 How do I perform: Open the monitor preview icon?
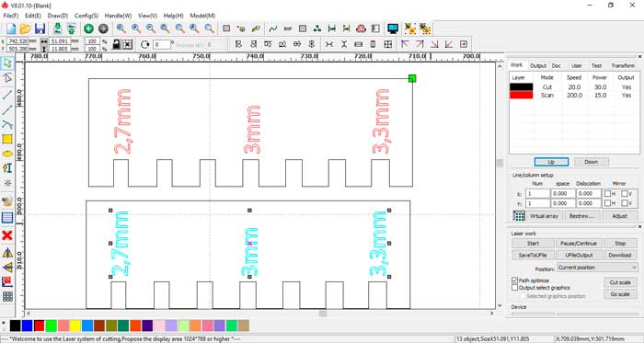pos(393,29)
